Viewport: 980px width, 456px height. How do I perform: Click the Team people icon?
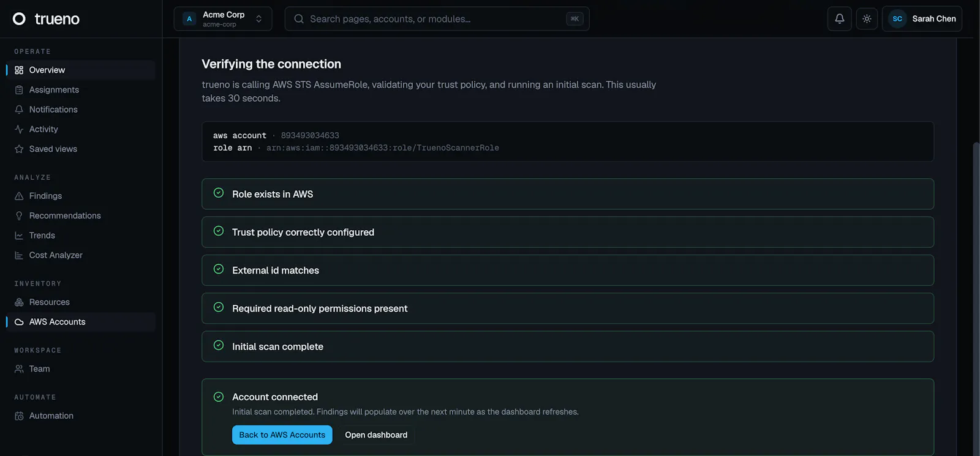(x=19, y=369)
